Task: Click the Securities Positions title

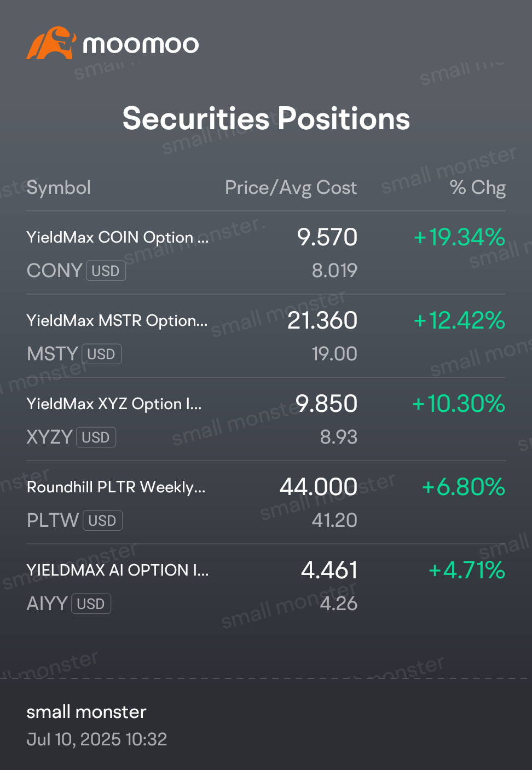Action: [x=266, y=119]
